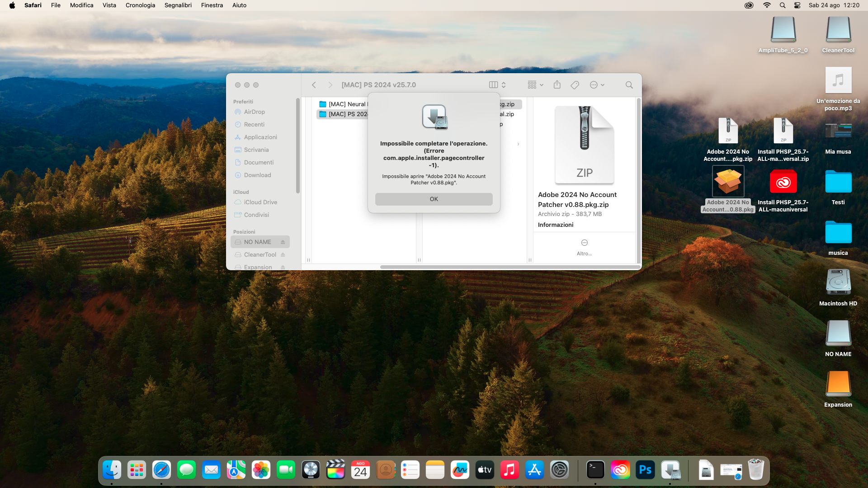Click the Finder horizontal scrollbar
868x488 pixels.
[510, 267]
